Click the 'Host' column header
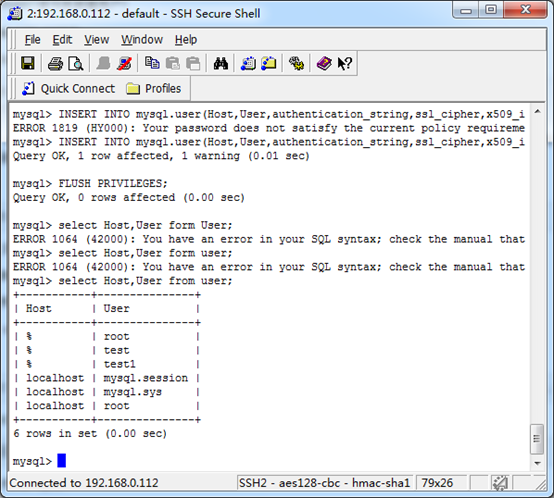The image size is (554, 498). click(x=39, y=309)
